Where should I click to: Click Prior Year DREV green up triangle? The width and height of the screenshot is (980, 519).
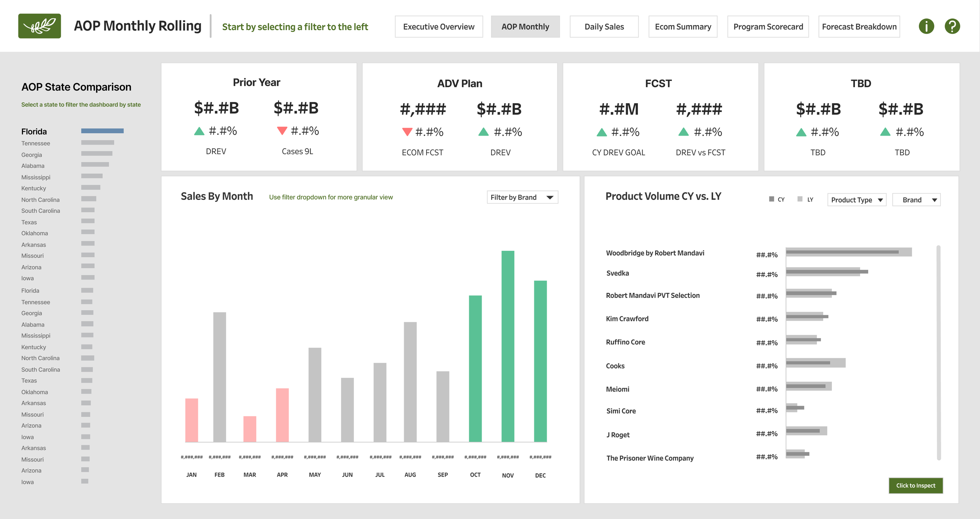point(199,131)
